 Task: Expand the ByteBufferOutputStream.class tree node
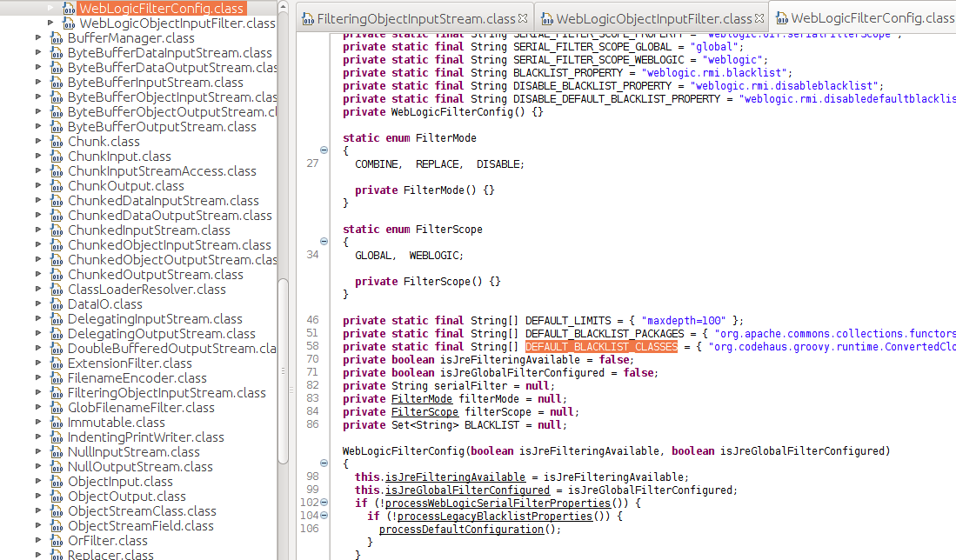38,126
